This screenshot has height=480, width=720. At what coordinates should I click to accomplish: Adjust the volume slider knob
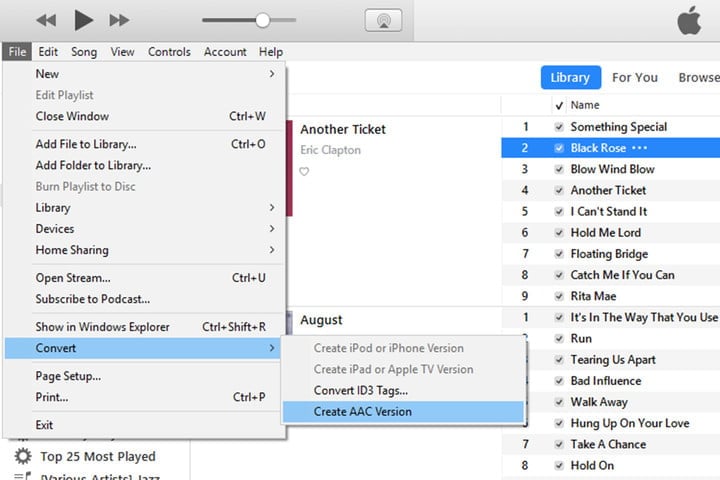click(x=263, y=20)
